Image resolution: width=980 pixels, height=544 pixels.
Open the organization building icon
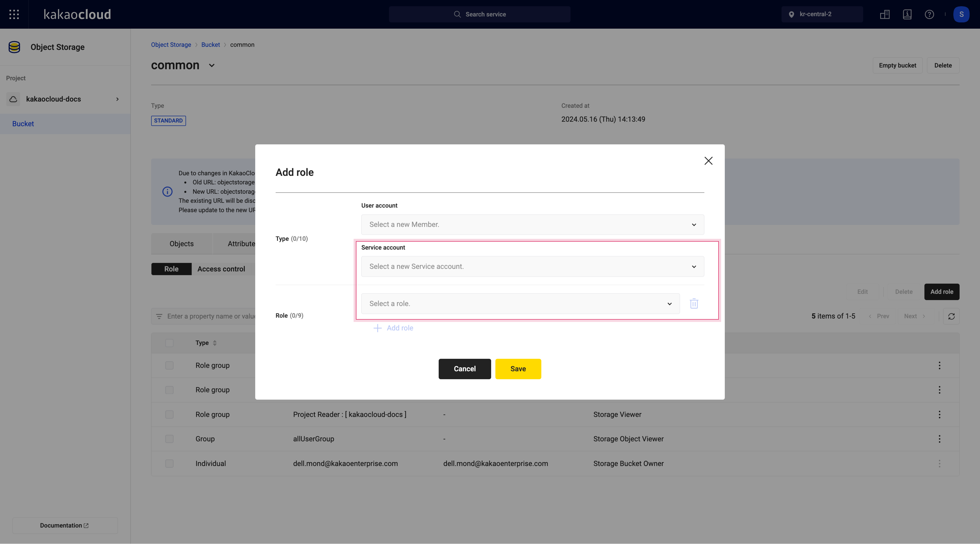[885, 14]
